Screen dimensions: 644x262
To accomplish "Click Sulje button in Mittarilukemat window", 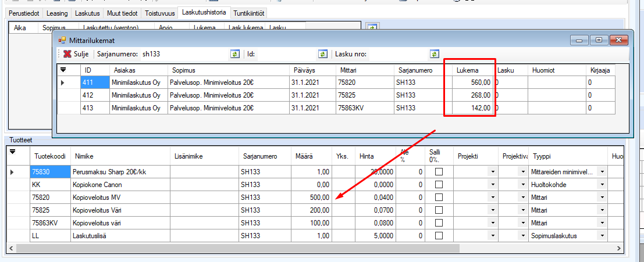I will point(76,53).
